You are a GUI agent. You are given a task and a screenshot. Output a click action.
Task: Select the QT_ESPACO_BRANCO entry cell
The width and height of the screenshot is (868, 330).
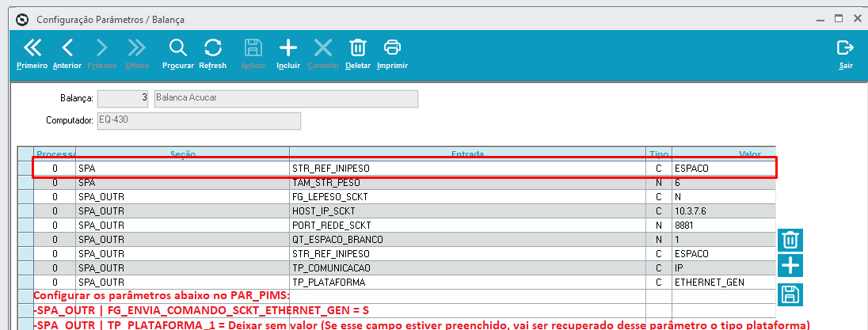coord(468,239)
